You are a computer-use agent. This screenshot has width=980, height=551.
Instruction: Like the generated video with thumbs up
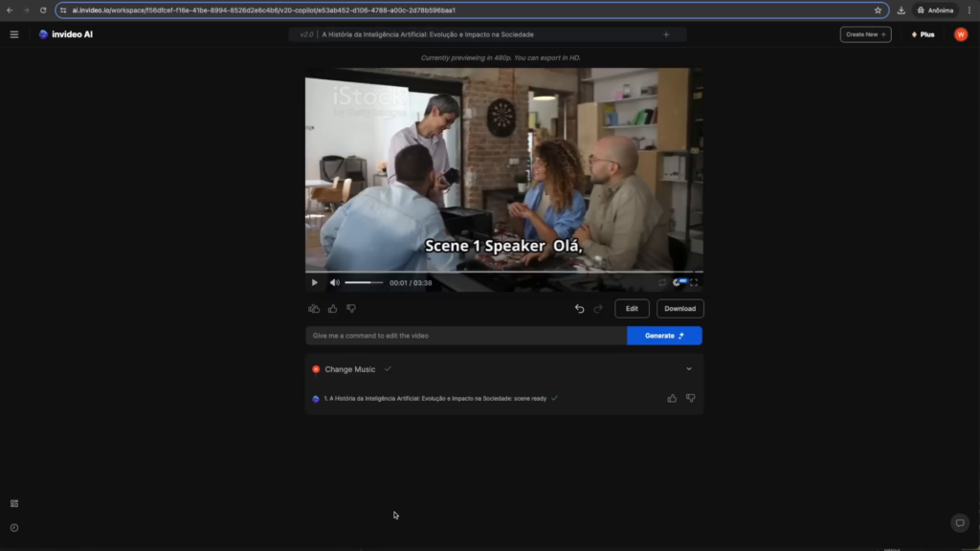[x=333, y=309]
